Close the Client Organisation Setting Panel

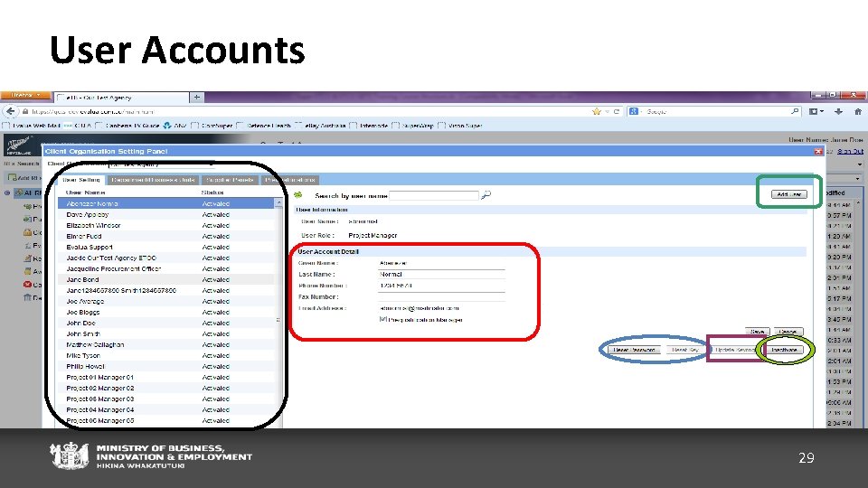click(x=818, y=151)
